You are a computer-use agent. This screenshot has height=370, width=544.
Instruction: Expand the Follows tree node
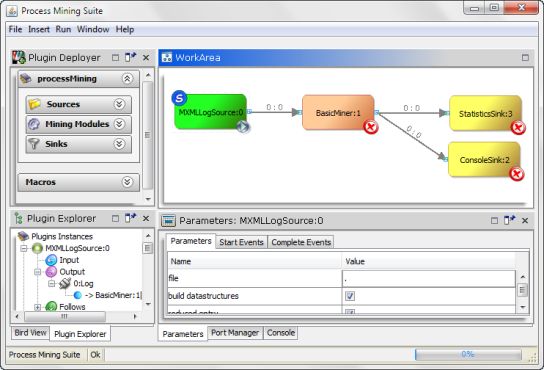click(x=37, y=307)
